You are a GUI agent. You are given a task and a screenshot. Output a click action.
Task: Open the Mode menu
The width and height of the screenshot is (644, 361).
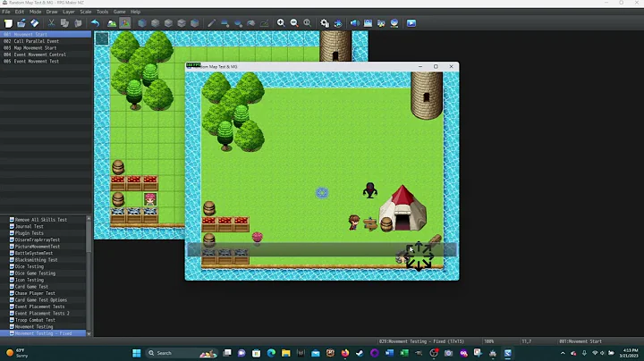click(x=35, y=12)
